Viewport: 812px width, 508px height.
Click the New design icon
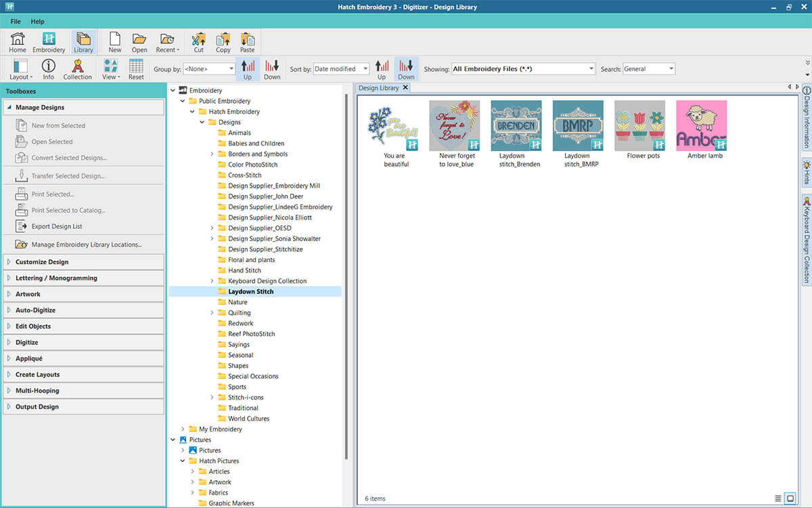(115, 41)
